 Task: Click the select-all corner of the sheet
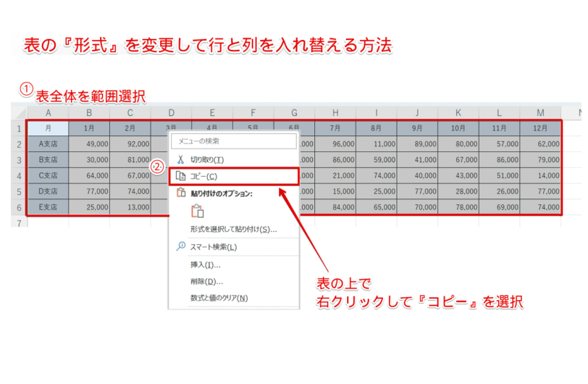click(x=20, y=112)
